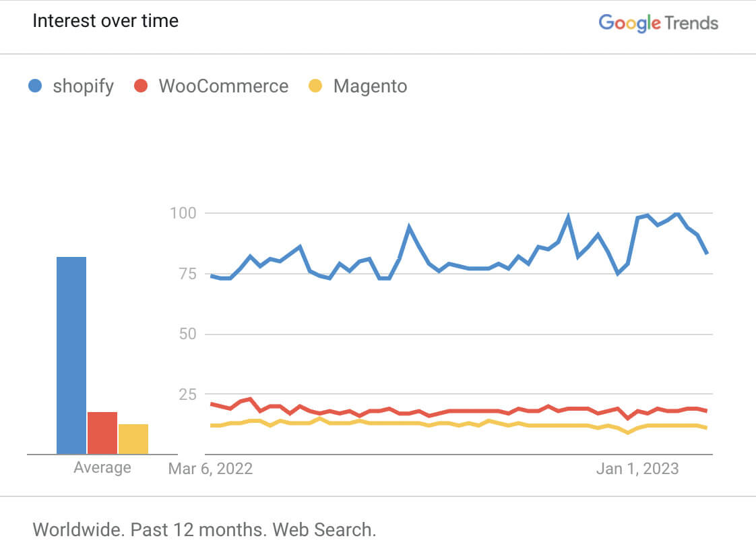
Task: Click the blue shopify legend dot
Action: tap(36, 86)
